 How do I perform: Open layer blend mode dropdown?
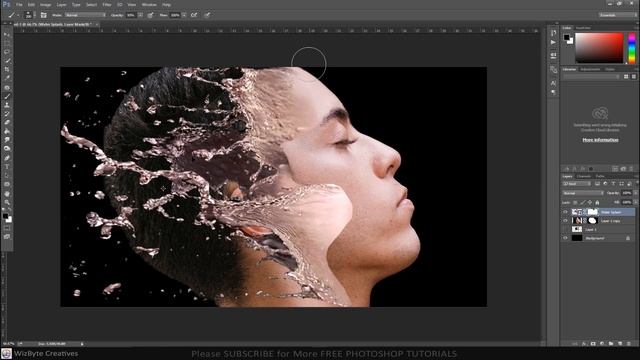tap(582, 193)
